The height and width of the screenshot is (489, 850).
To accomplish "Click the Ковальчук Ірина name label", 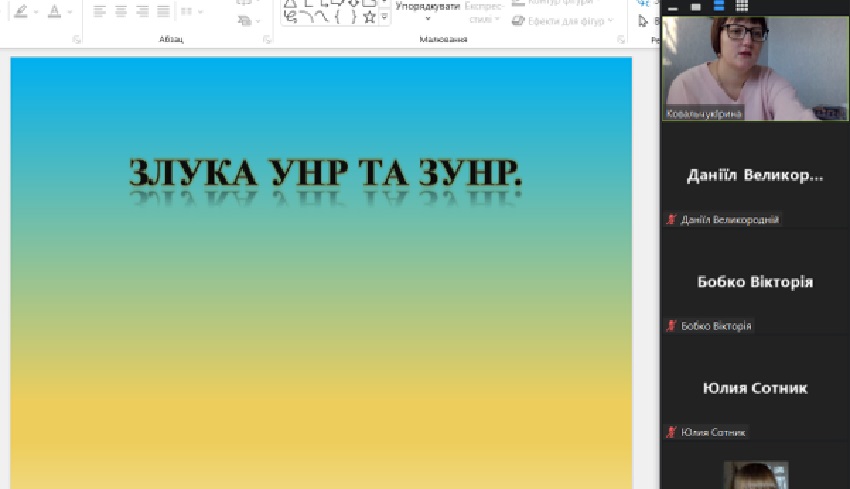I will (704, 113).
